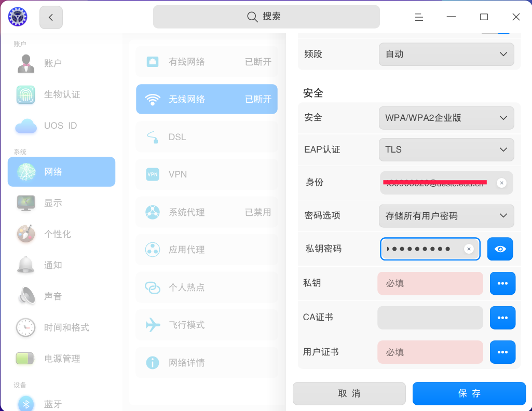Browse for 用户证书 with ellipsis button

[502, 352]
